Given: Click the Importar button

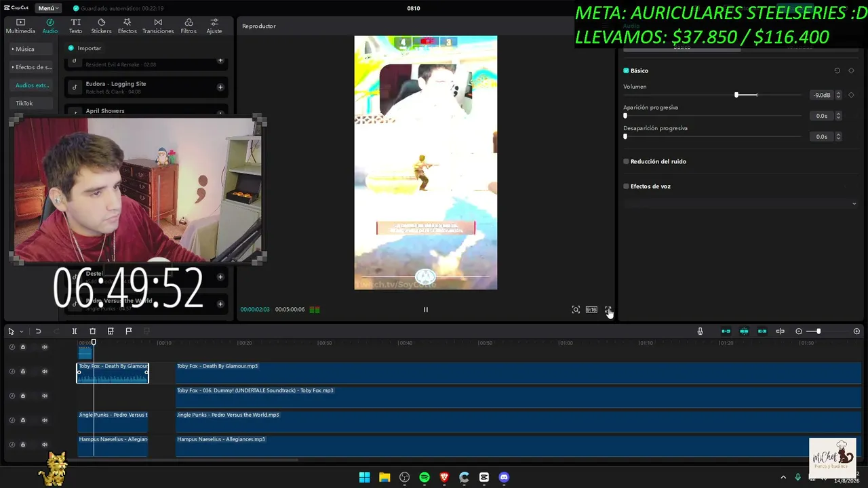Looking at the screenshot, I should 85,48.
